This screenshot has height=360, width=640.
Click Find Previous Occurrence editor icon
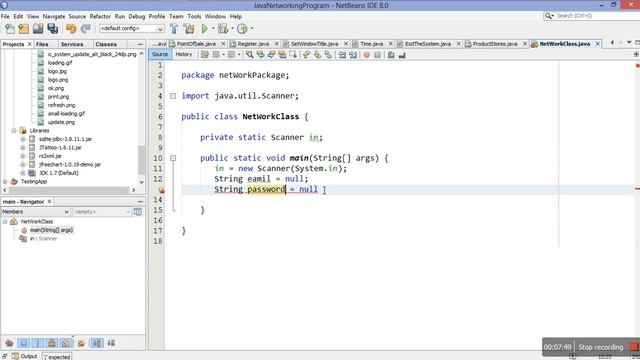pos(260,55)
